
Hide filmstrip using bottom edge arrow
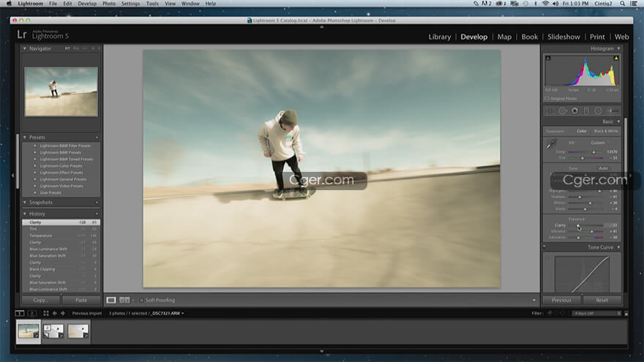(x=321, y=351)
